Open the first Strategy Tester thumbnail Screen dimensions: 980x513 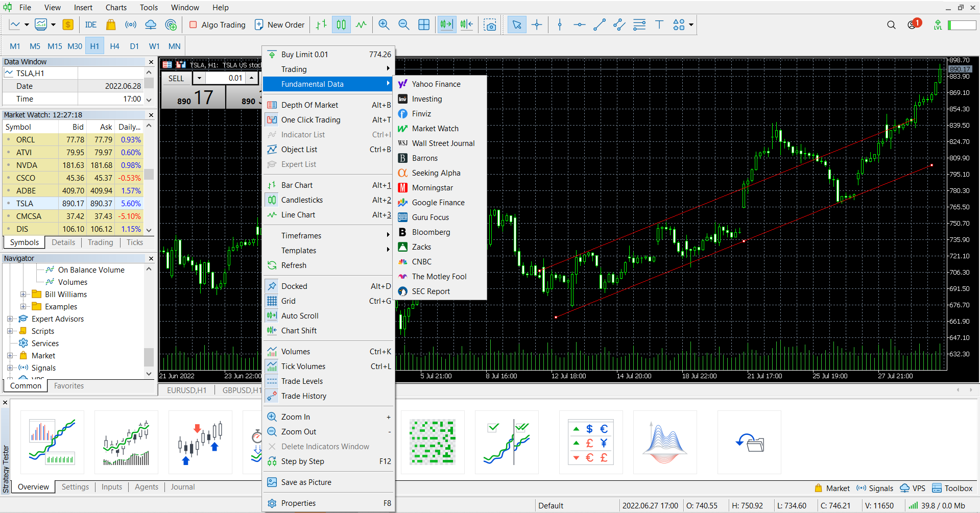coord(53,442)
